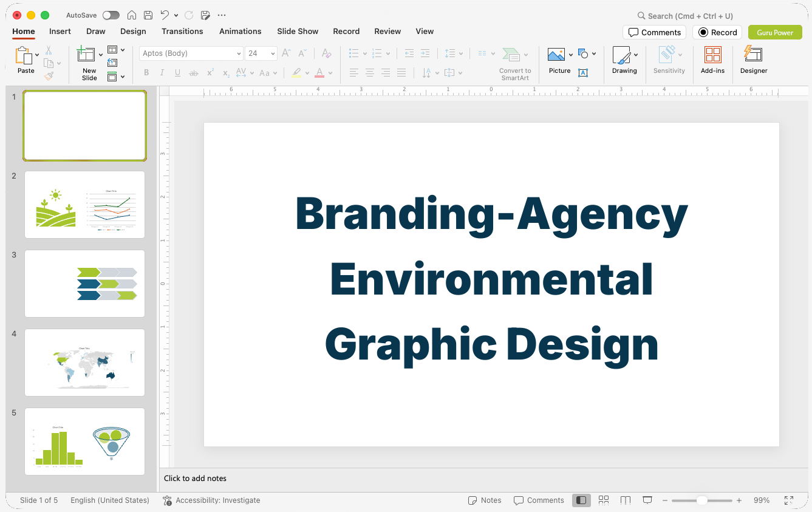Screen dimensions: 812x512
Task: Click the text highlight color swatch
Action: coord(296,73)
